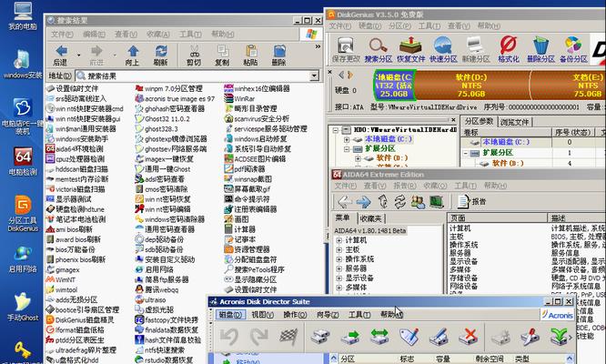Open 计算器 item in search results list
Screen dimensions: 606x364
coord(240,229)
